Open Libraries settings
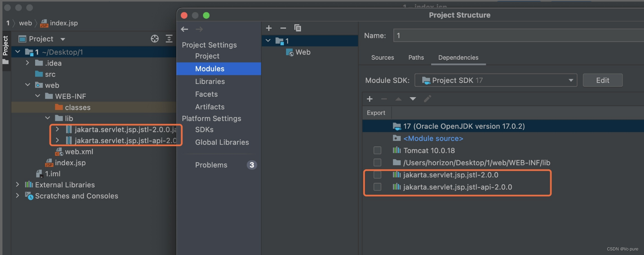 [x=210, y=82]
